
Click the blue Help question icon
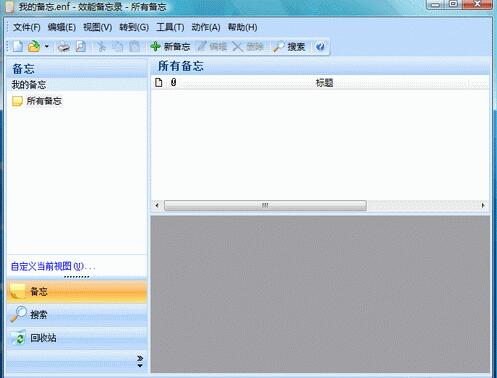click(320, 47)
